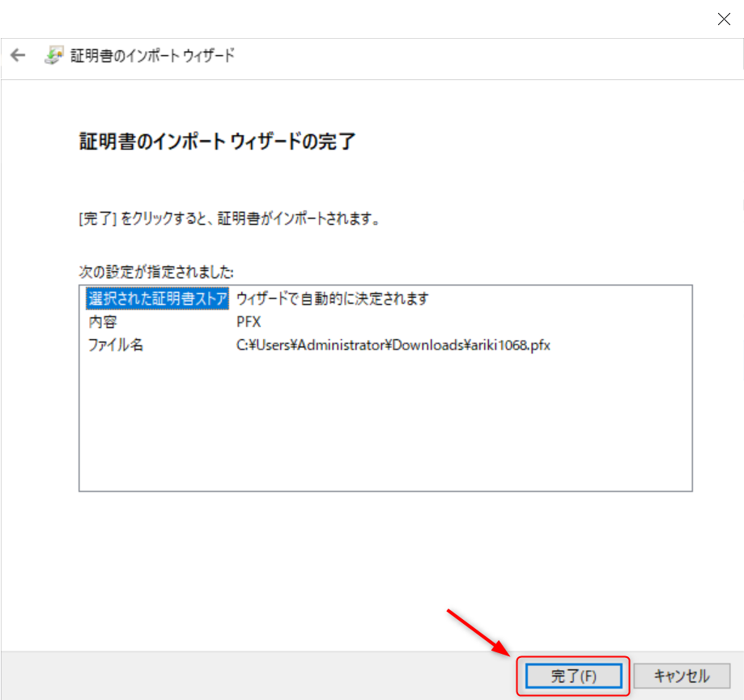744x700 pixels.
Task: Close the certificate import wizard window
Action: click(724, 19)
